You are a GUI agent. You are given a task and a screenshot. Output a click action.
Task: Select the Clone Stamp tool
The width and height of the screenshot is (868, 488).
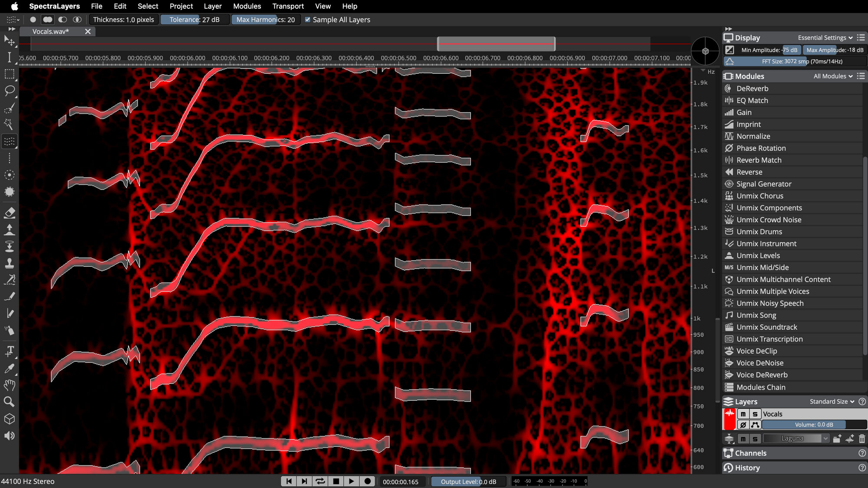[9, 263]
